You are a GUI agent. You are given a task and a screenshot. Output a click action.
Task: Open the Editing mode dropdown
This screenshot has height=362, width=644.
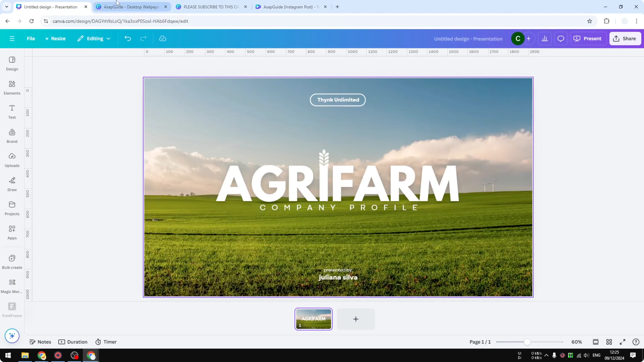(x=94, y=38)
